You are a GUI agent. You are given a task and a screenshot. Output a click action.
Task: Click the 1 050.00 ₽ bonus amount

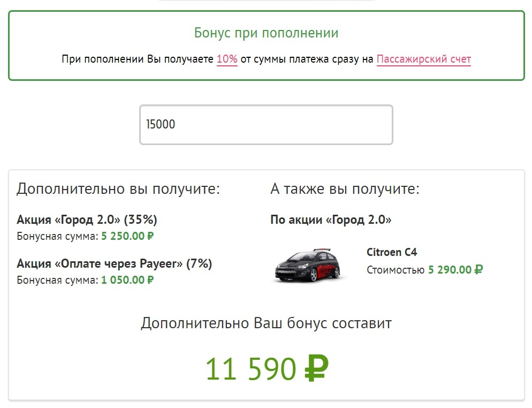point(127,279)
